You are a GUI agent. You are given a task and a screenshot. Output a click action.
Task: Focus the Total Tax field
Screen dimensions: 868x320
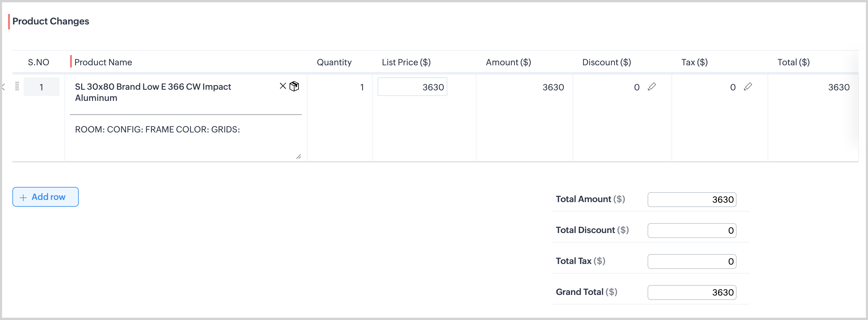pos(691,262)
